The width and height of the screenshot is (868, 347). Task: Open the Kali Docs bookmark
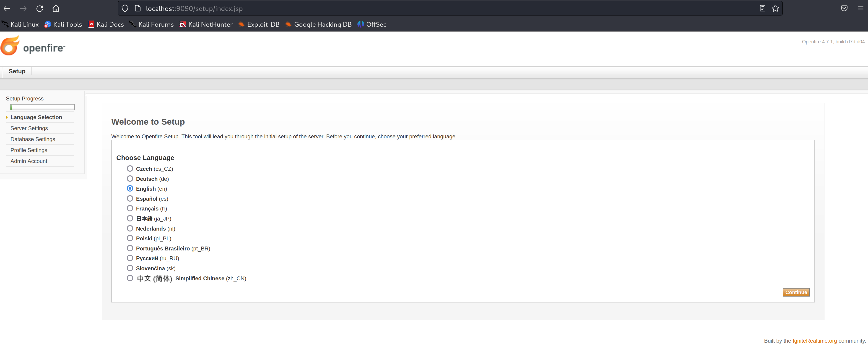[x=106, y=24]
